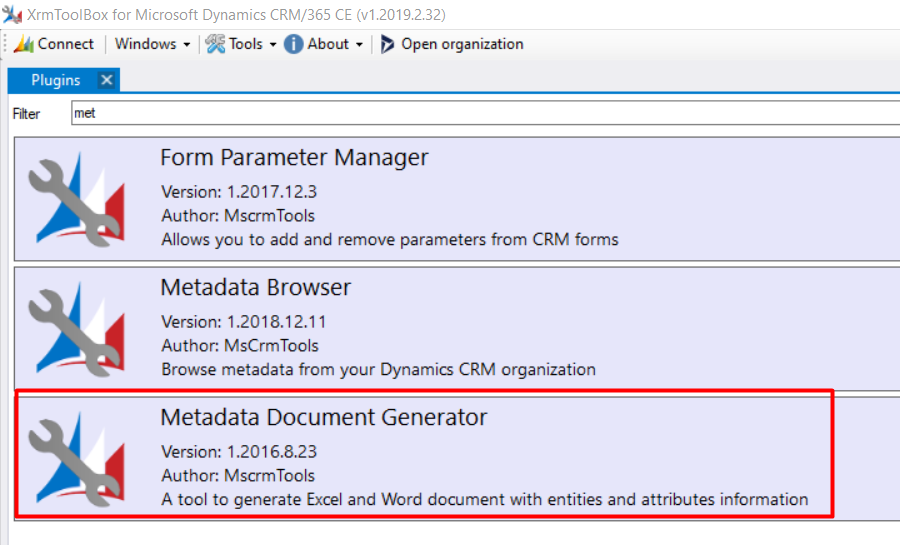Close the Plugins tab
The height and width of the screenshot is (545, 900).
(107, 80)
